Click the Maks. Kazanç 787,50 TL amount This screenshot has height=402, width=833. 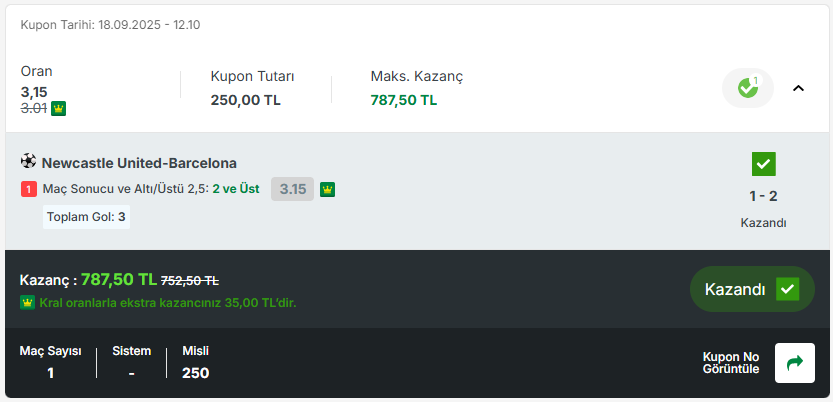point(404,100)
